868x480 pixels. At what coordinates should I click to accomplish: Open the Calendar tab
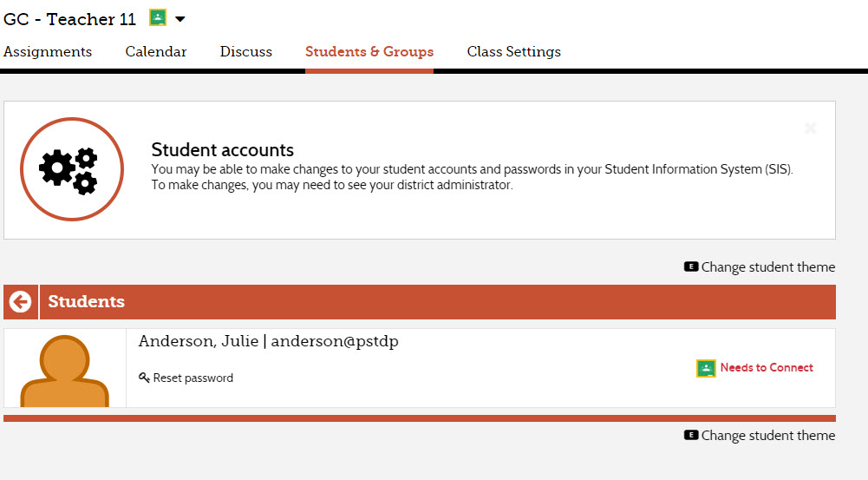tap(156, 52)
